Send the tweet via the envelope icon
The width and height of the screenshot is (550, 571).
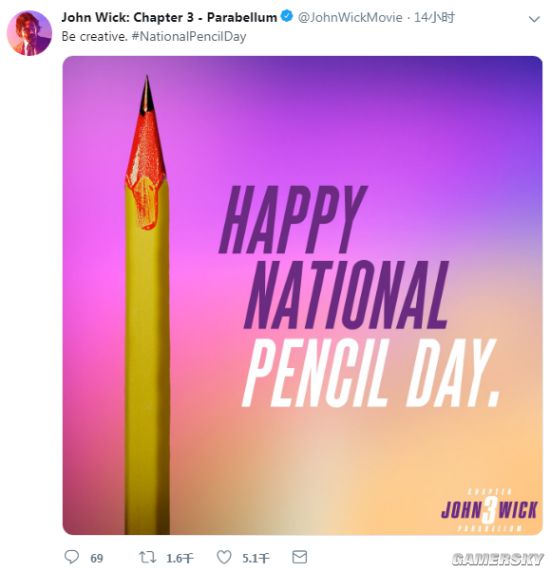[300, 557]
